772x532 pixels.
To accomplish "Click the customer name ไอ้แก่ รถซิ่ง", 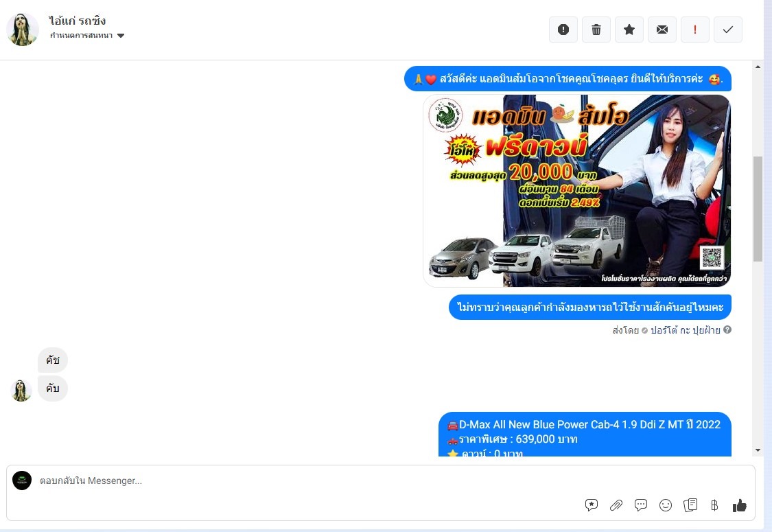I will (78, 20).
